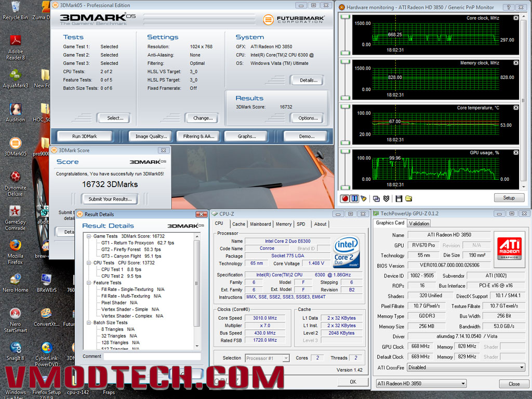Click the Options... button under Results

point(308,118)
